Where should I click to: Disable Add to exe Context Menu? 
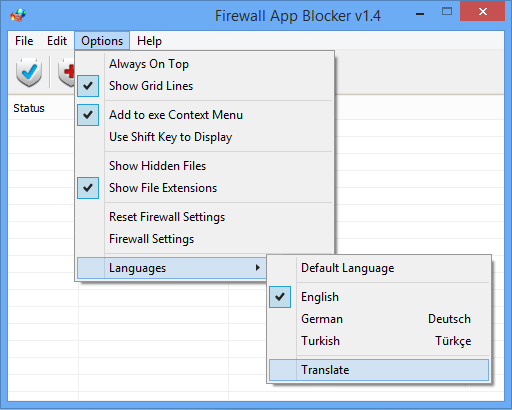click(205, 115)
